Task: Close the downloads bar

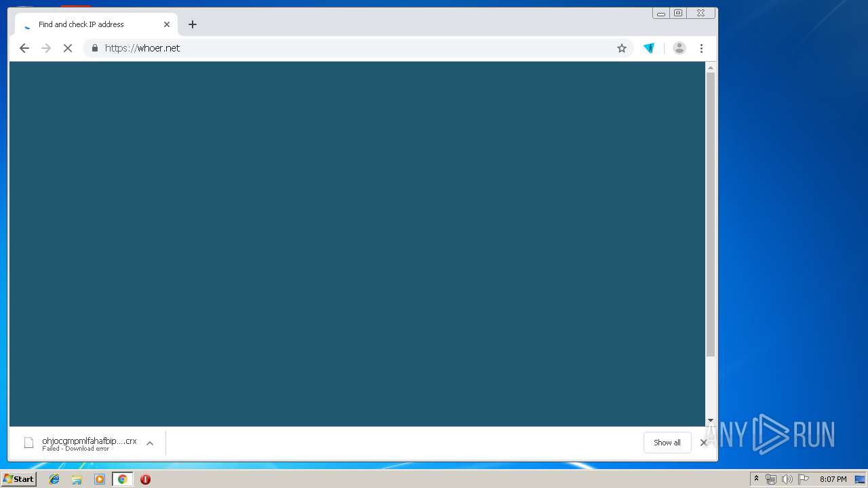Action: click(x=703, y=443)
